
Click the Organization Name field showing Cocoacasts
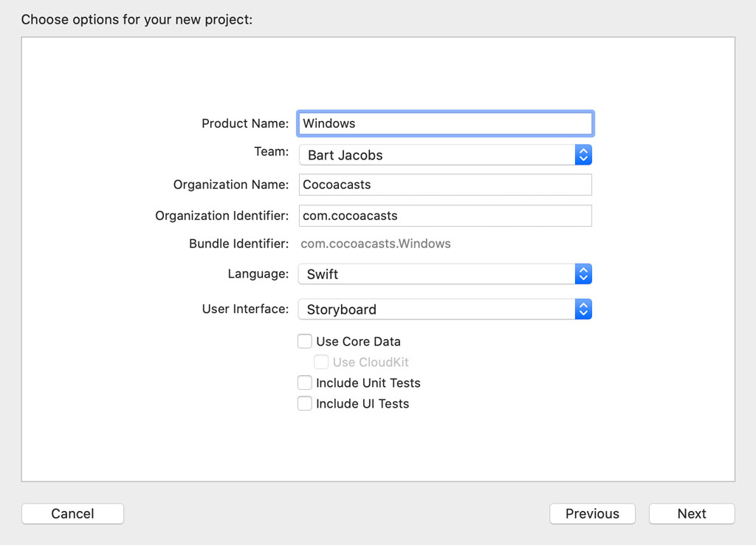[443, 184]
